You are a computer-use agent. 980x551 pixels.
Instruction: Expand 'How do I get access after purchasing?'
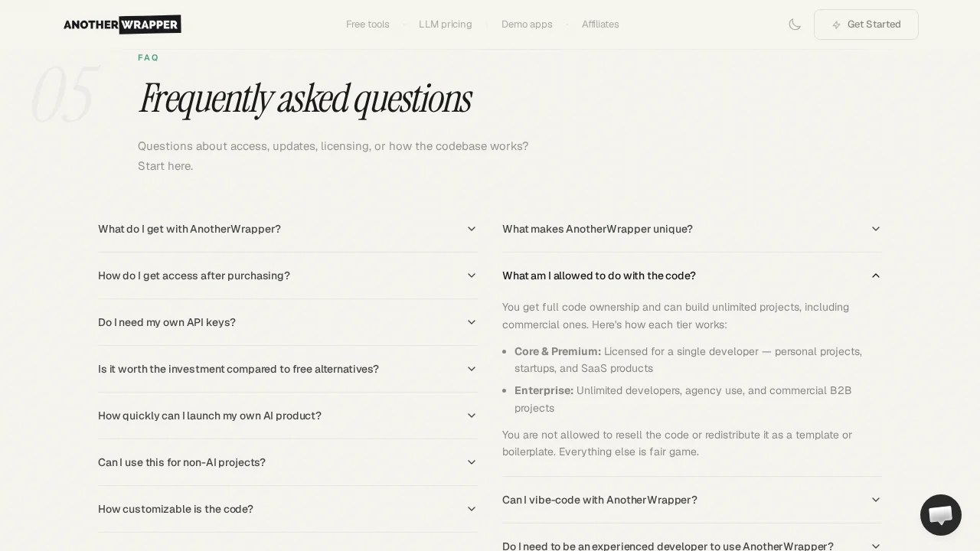tap(288, 275)
